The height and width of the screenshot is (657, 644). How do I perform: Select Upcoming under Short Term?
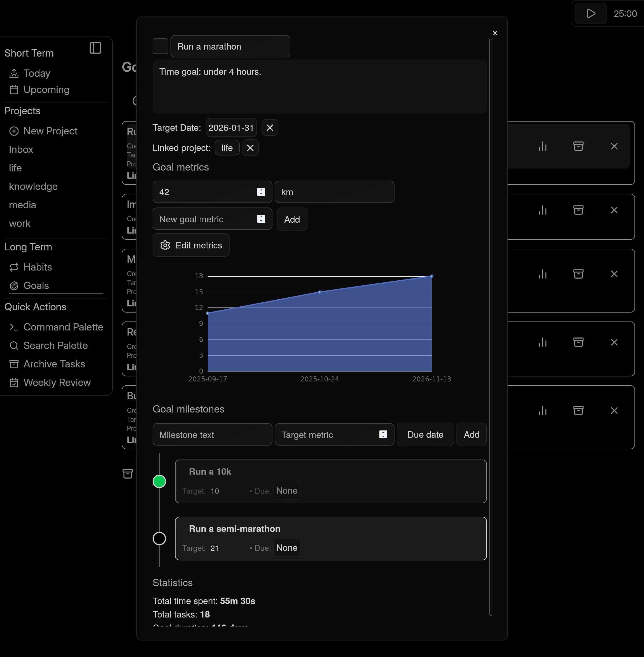coord(46,90)
